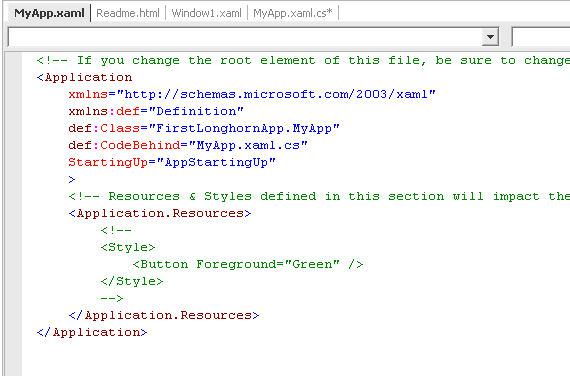
Task: Click inside the left types combo box field
Action: pyautogui.click(x=245, y=37)
